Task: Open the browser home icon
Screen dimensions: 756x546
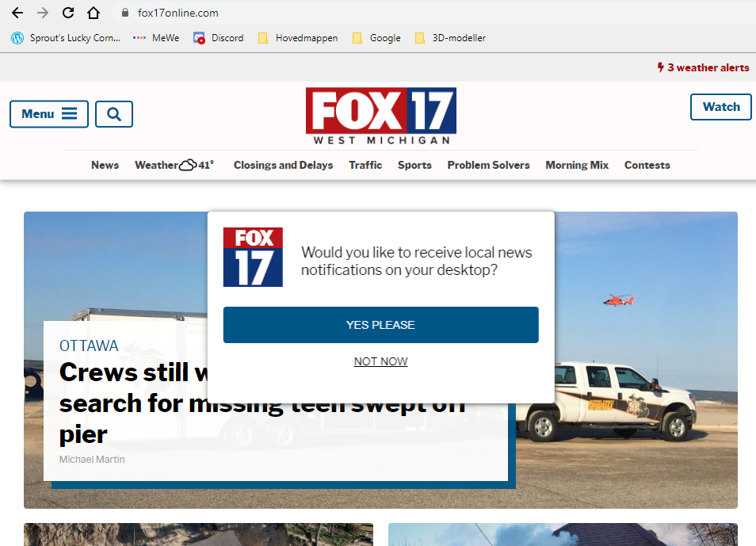Action: [94, 13]
